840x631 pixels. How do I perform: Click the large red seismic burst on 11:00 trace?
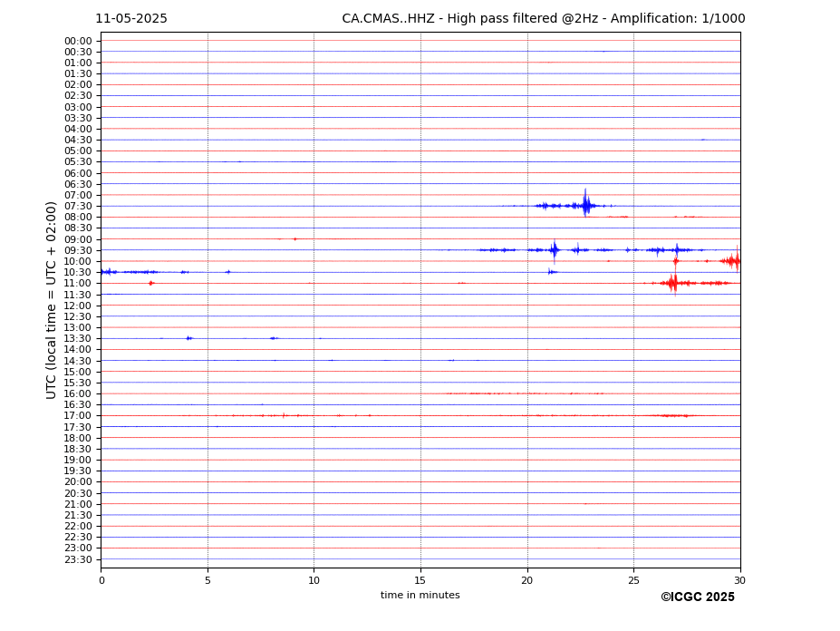tap(673, 283)
